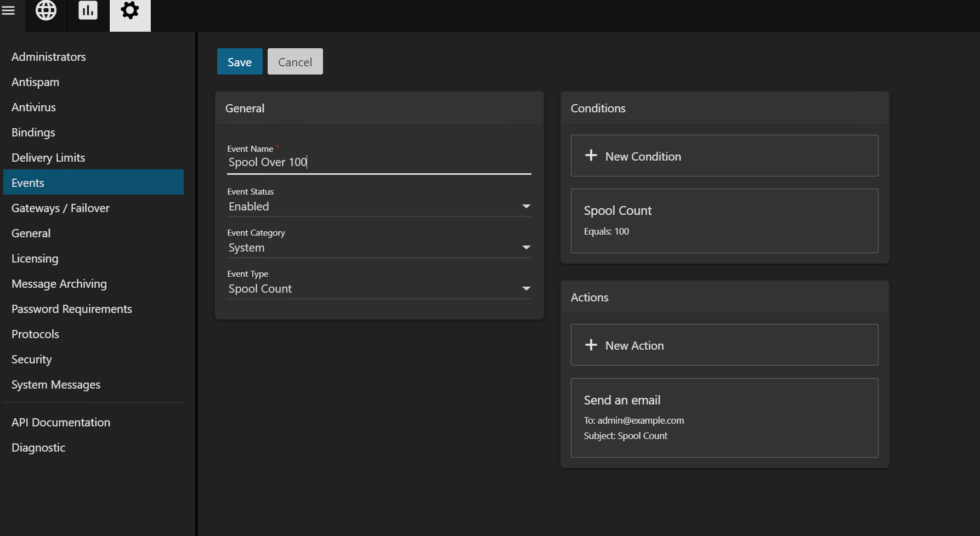980x536 pixels.
Task: Open the Antispam settings section
Action: tap(36, 82)
